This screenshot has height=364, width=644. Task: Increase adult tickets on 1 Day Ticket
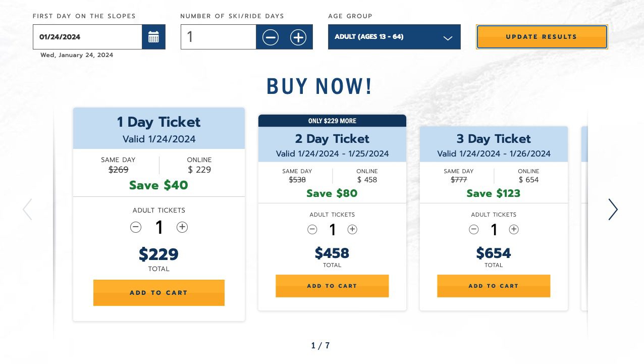(182, 227)
